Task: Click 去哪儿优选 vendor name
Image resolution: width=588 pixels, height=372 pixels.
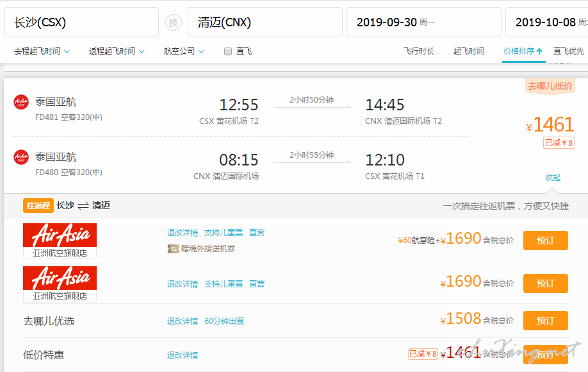Action: (49, 321)
